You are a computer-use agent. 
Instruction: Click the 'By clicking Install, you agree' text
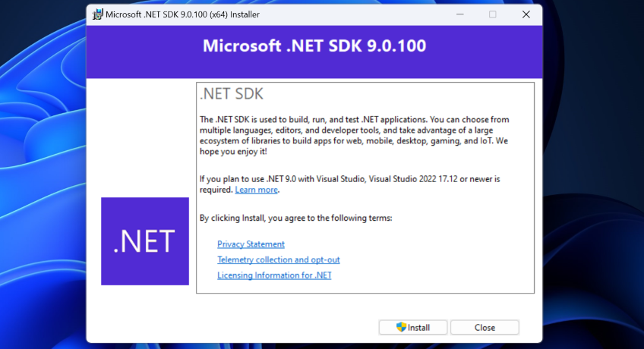295,218
